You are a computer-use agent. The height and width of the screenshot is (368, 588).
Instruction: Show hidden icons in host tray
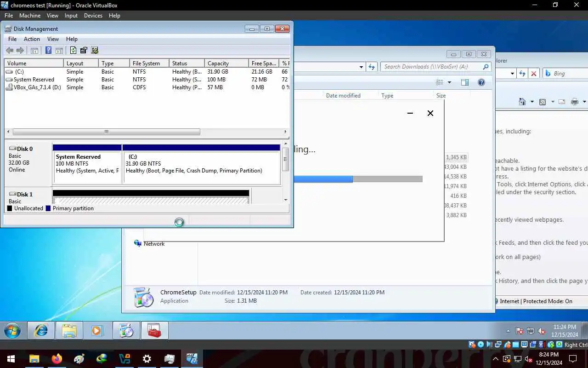[496, 359]
